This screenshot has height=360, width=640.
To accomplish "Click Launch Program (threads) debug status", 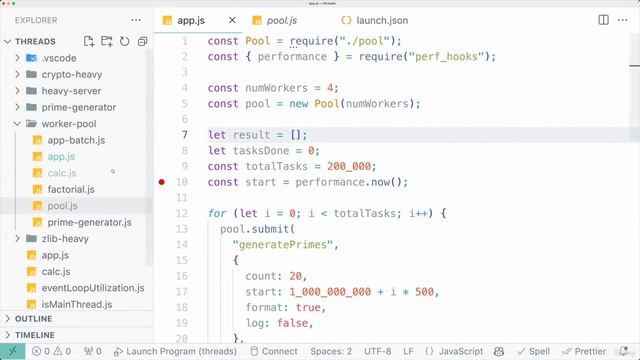I will click(x=176, y=351).
